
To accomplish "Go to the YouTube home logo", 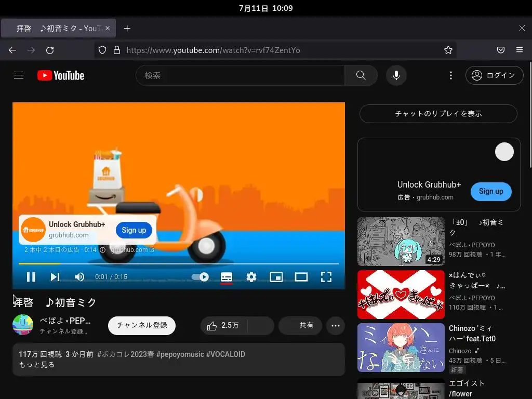I will click(x=61, y=75).
